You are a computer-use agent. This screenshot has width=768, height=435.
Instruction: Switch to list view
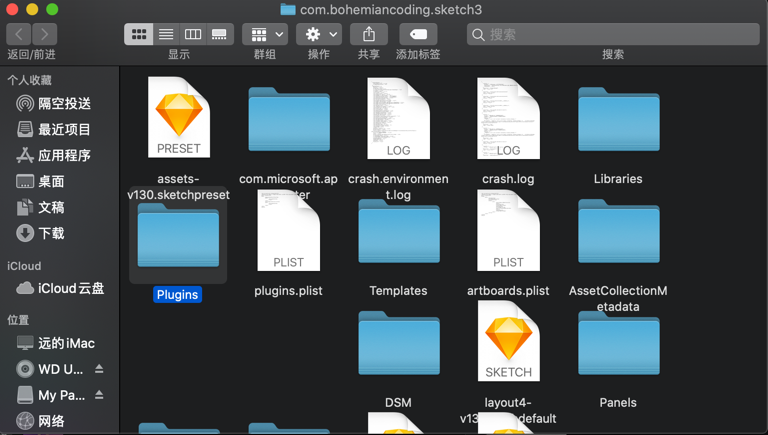(x=166, y=34)
